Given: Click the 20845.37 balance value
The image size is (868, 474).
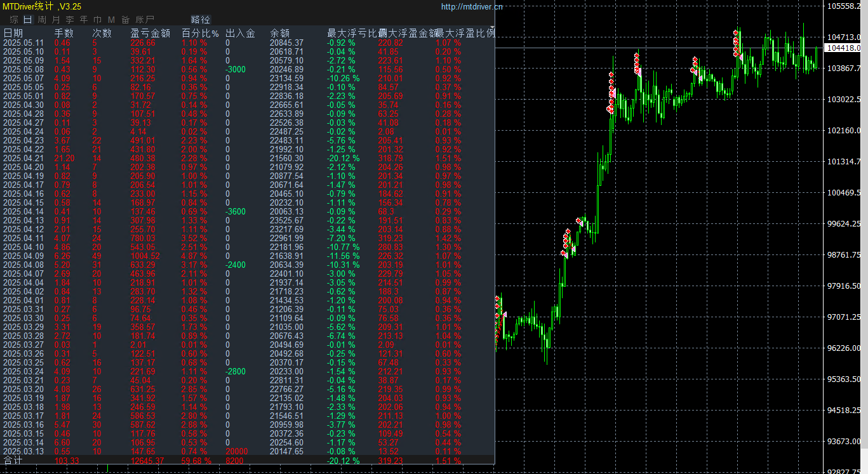Looking at the screenshot, I should coord(286,43).
